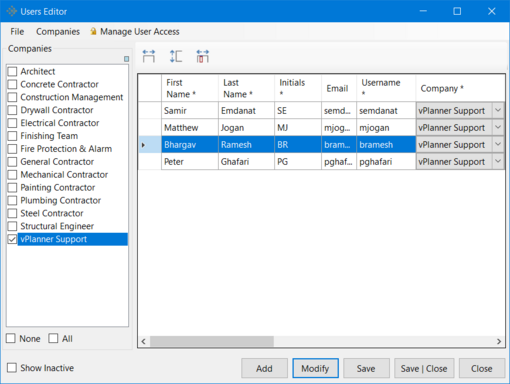Screen dimensions: 510x384
Task: Select the Matthew first name cell
Action: pos(190,128)
